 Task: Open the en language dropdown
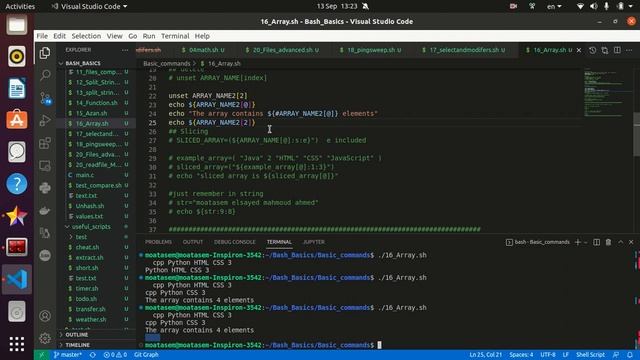[554, 7]
